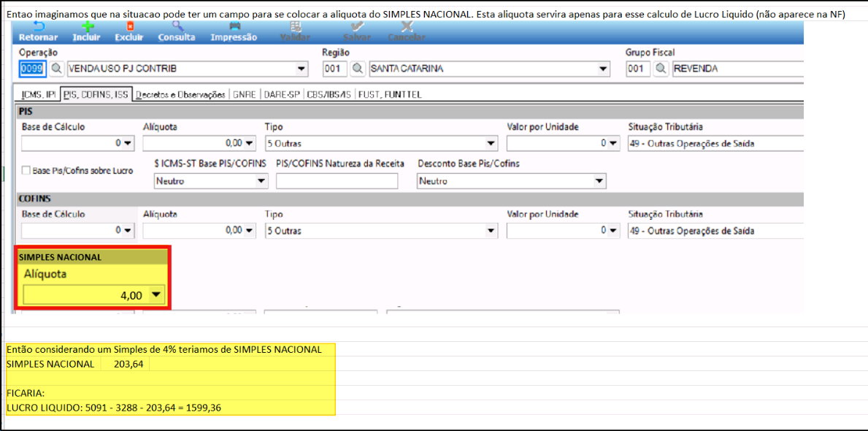Viewport: 868px width, 431px height.
Task: Open PIS Alíquota dropdown arrow
Action: click(x=249, y=143)
